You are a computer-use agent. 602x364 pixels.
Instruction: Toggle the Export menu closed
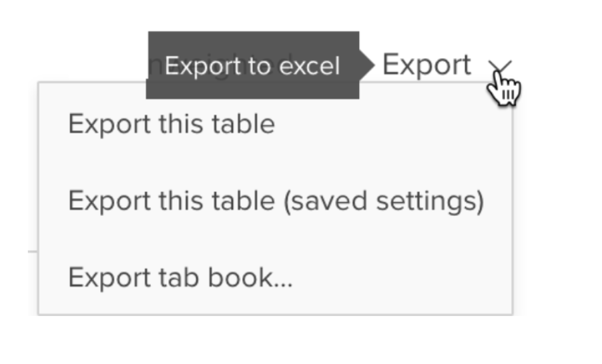click(x=500, y=66)
